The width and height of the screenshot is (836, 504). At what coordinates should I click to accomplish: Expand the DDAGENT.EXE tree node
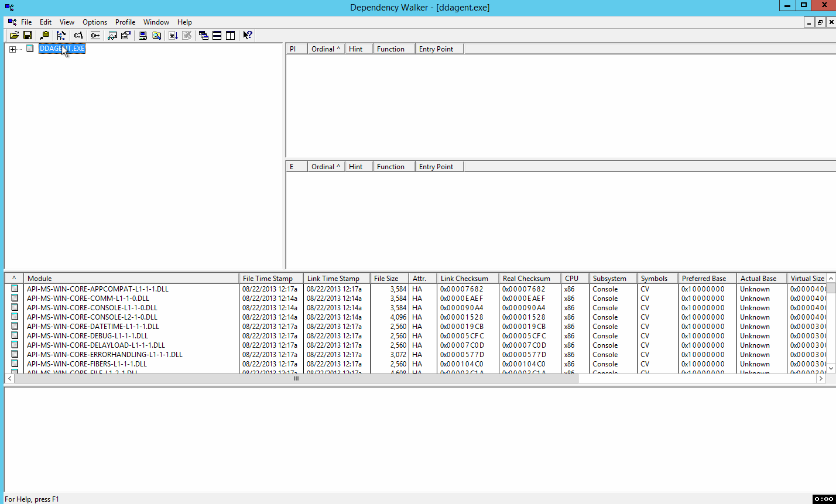[12, 49]
